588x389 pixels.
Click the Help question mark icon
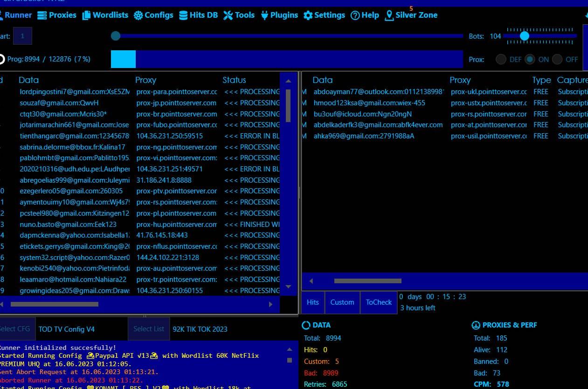tap(355, 15)
